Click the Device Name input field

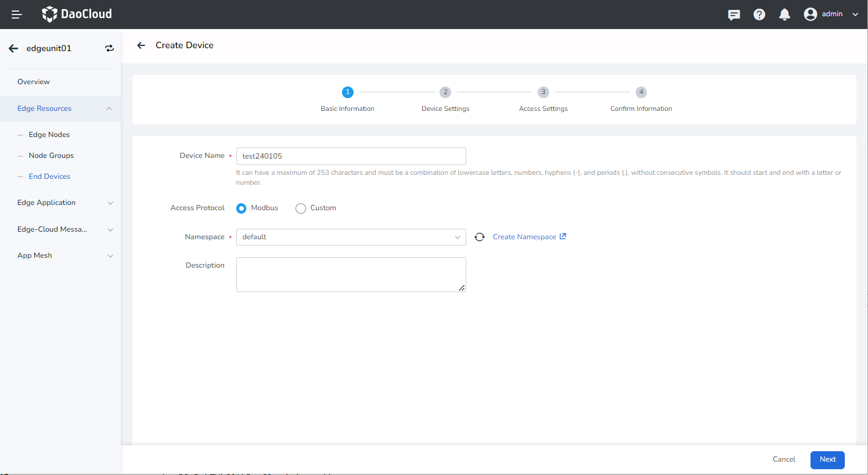[351, 156]
